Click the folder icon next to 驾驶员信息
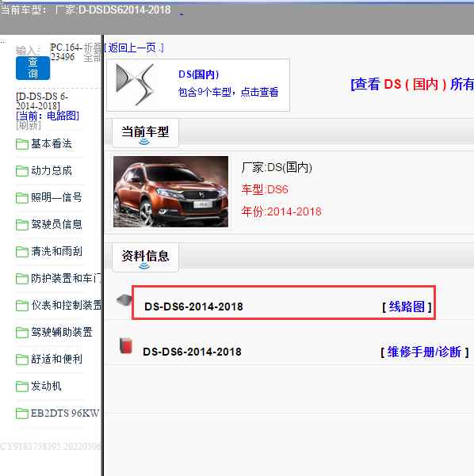The width and height of the screenshot is (474, 476). point(22,225)
